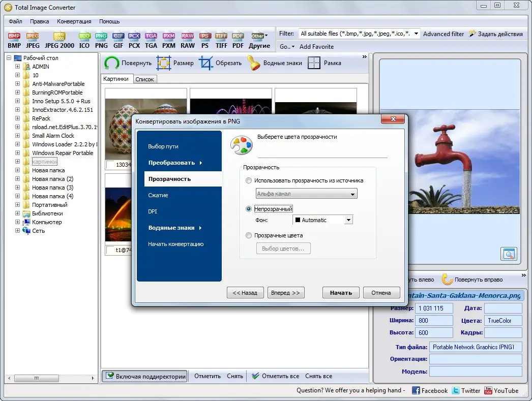Viewport: 532px width, 401px height.
Task: Click the Вперед >> button
Action: click(x=286, y=293)
